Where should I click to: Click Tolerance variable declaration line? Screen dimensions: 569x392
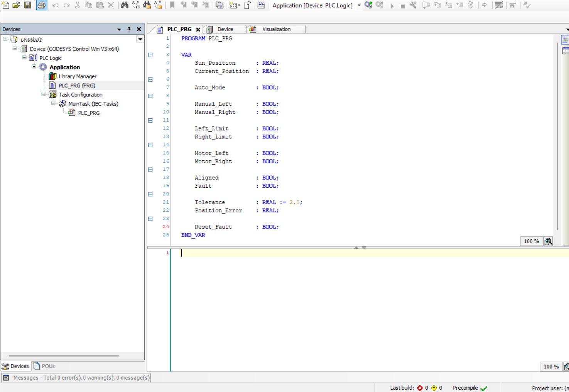(248, 202)
